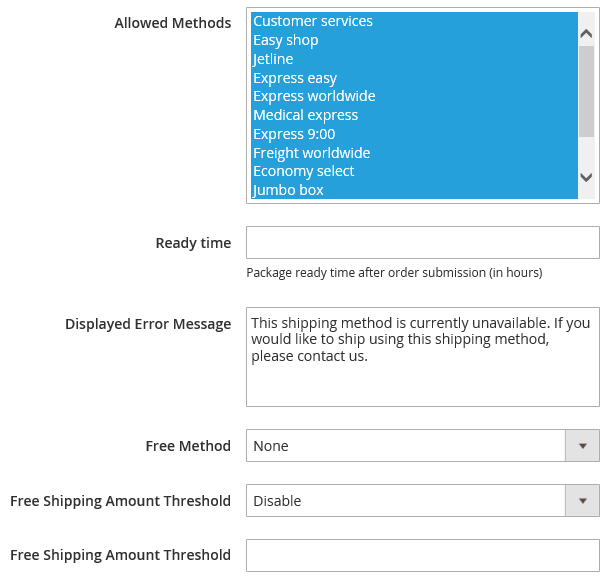Viewport: 608px width, 579px height.
Task: Select Express easy method option
Action: click(295, 78)
